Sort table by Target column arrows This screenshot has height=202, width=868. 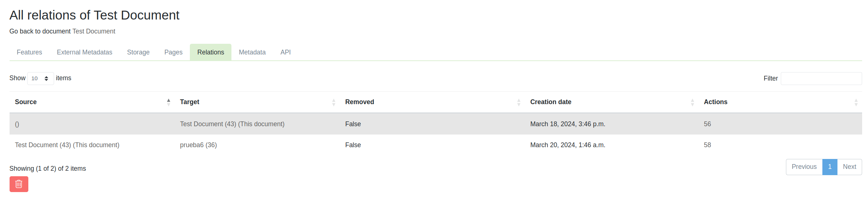pos(333,102)
